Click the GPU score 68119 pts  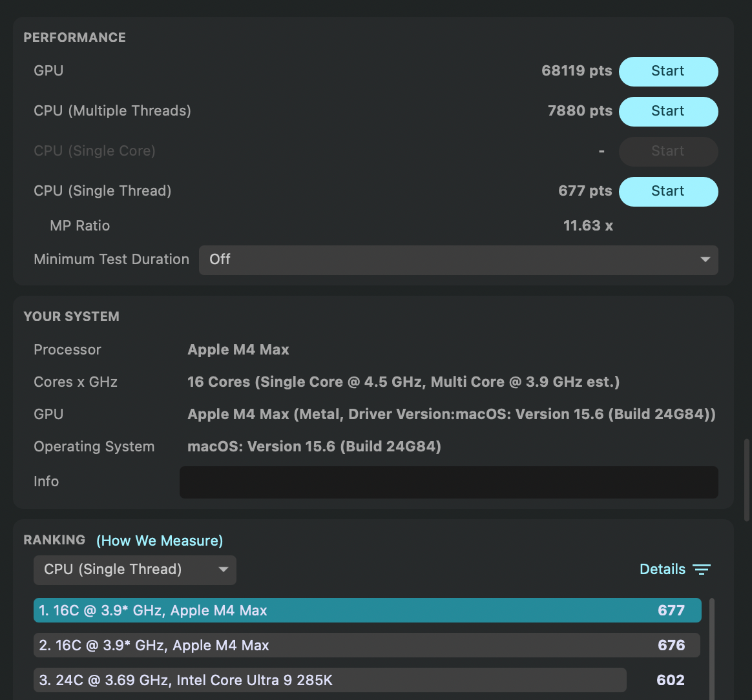pyautogui.click(x=576, y=71)
